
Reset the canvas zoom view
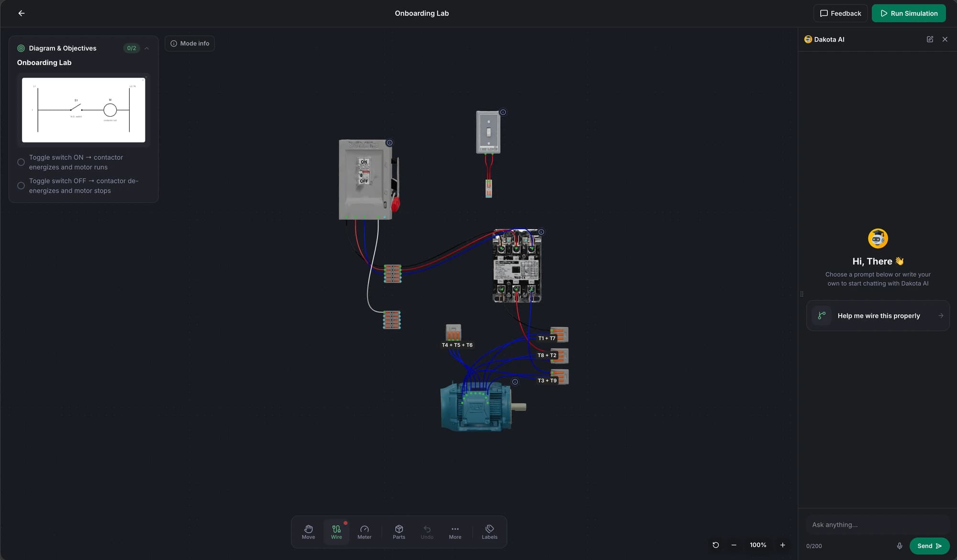pyautogui.click(x=715, y=545)
